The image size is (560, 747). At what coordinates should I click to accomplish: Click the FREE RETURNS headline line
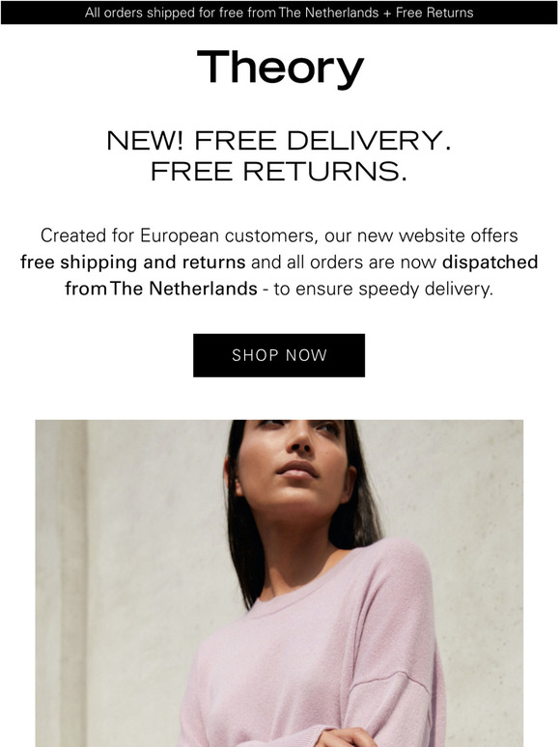[x=279, y=172]
